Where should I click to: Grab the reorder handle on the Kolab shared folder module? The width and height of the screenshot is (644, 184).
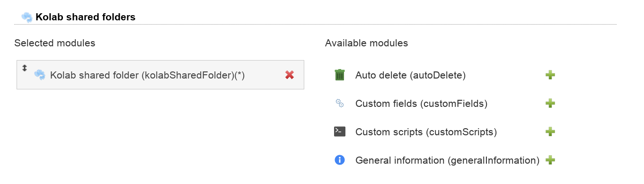25,68
